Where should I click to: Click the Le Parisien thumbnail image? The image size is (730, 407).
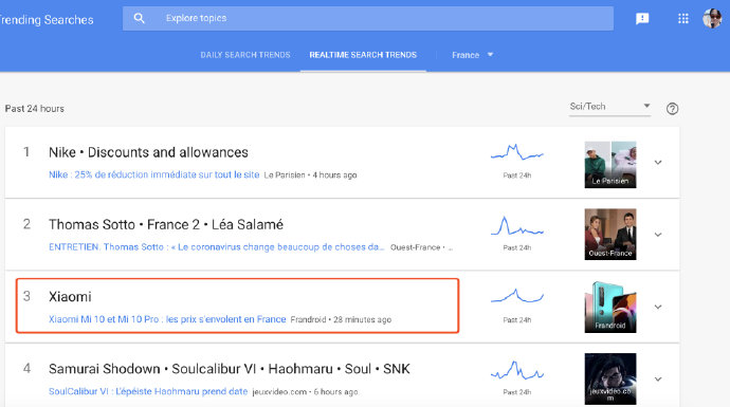[x=610, y=165]
